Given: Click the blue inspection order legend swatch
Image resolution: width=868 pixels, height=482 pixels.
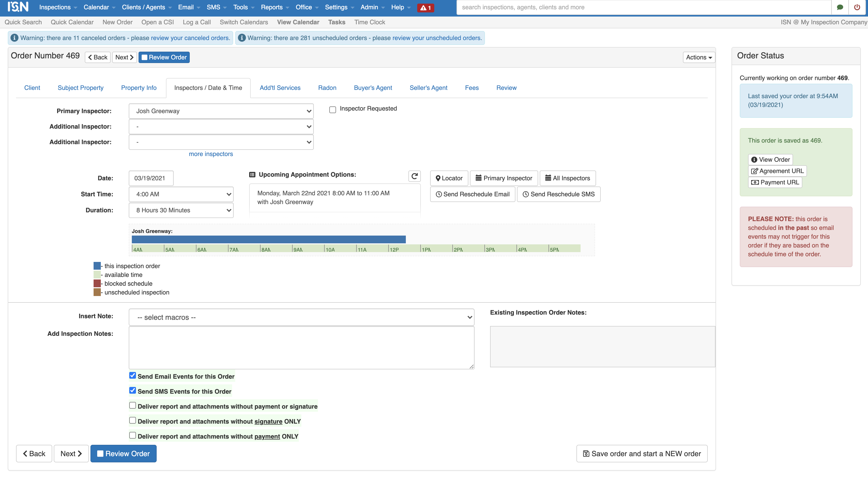Looking at the screenshot, I should point(97,266).
